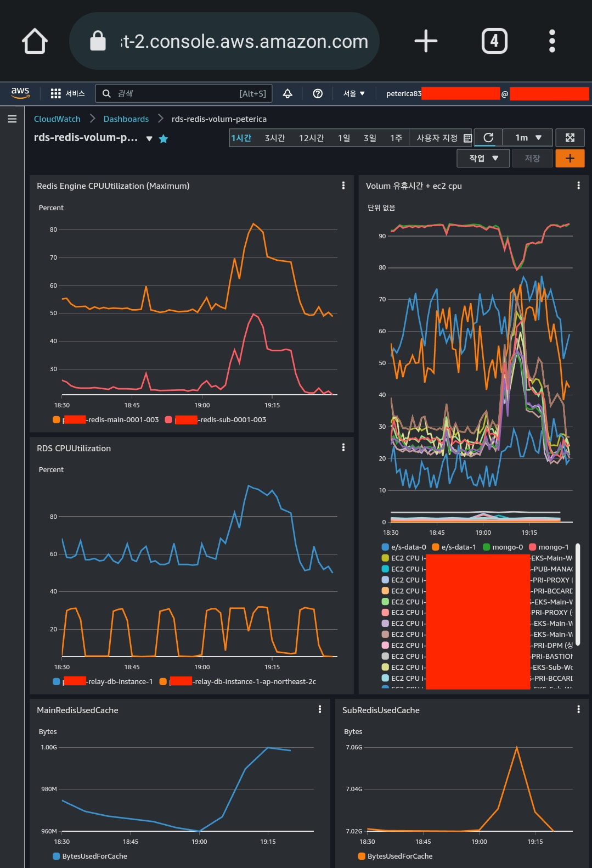The height and width of the screenshot is (868, 592).
Task: Toggle redis-sub-0001-003 pink legend swatch
Action: (x=168, y=419)
